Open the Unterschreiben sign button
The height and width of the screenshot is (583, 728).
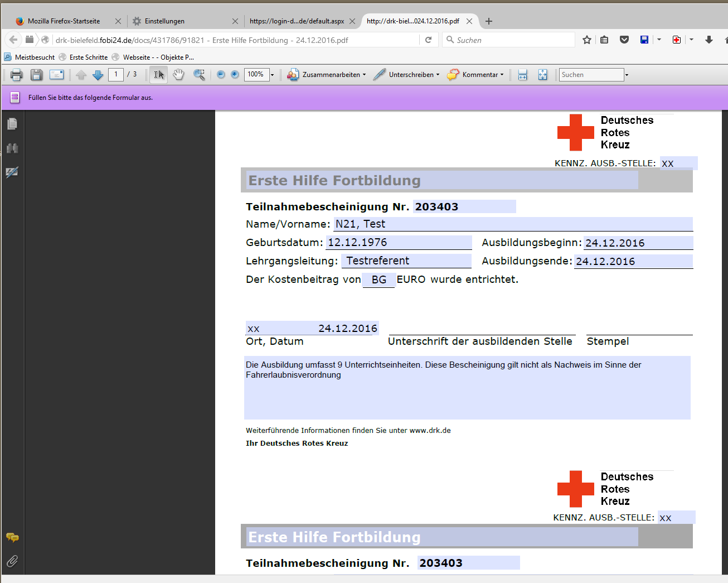click(406, 75)
